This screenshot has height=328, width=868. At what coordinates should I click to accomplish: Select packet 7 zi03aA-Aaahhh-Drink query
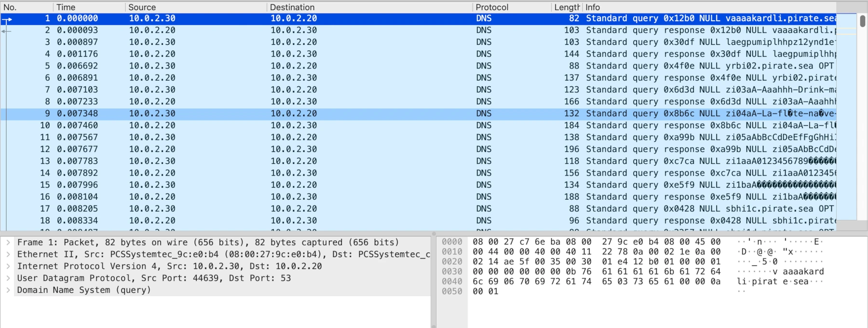[x=419, y=90]
